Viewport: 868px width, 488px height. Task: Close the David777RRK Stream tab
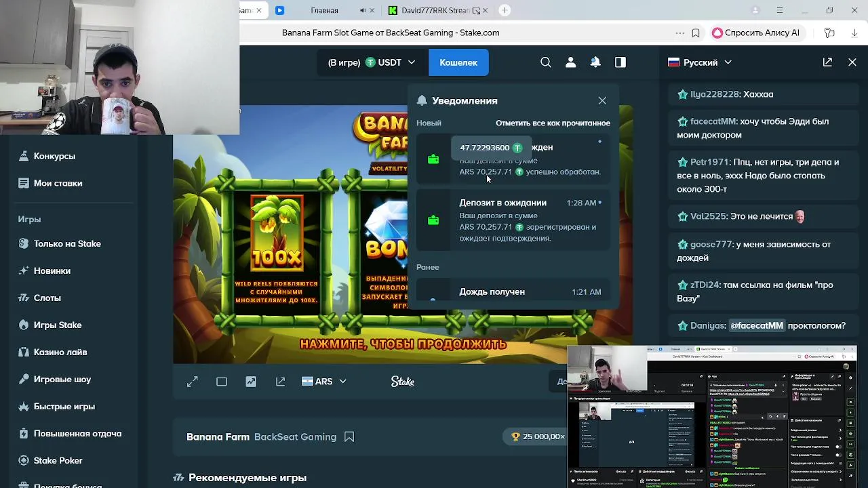[485, 10]
